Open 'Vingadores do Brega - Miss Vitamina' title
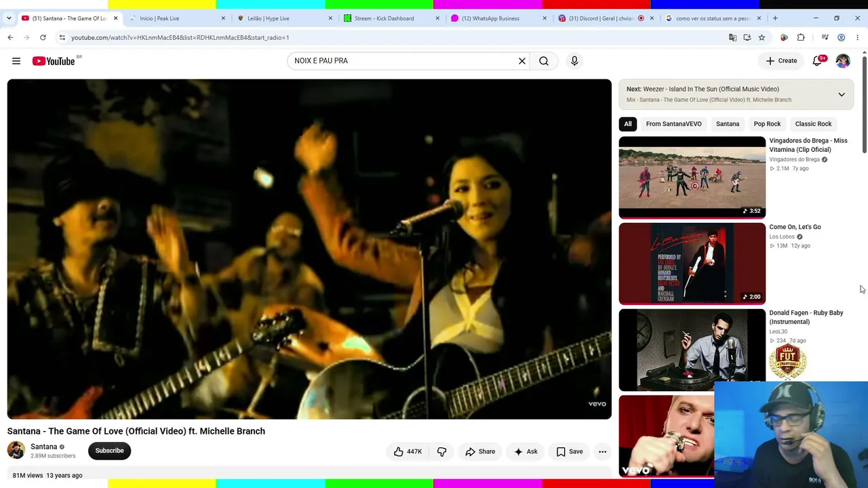The height and width of the screenshot is (488, 868). [808, 145]
